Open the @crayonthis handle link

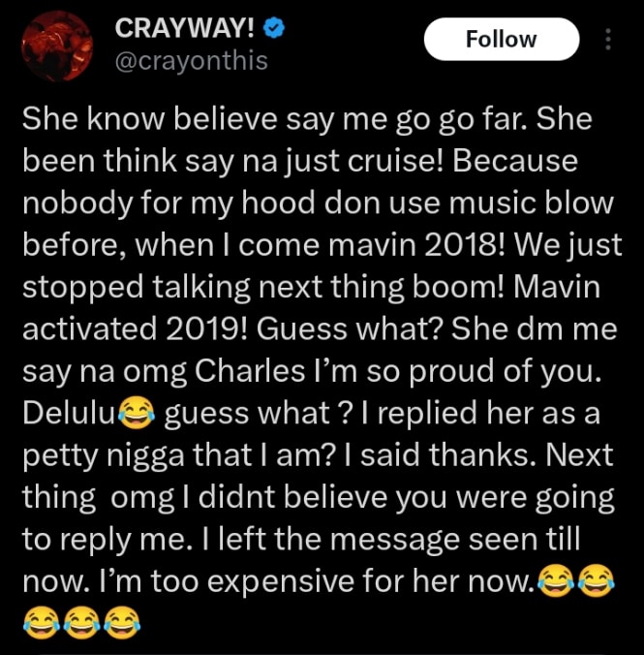coord(192,61)
